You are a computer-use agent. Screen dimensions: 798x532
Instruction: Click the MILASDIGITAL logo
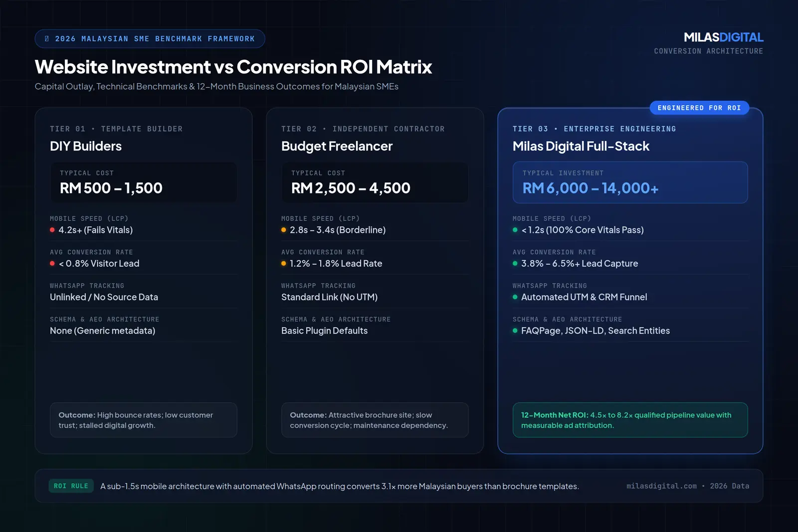(x=723, y=37)
